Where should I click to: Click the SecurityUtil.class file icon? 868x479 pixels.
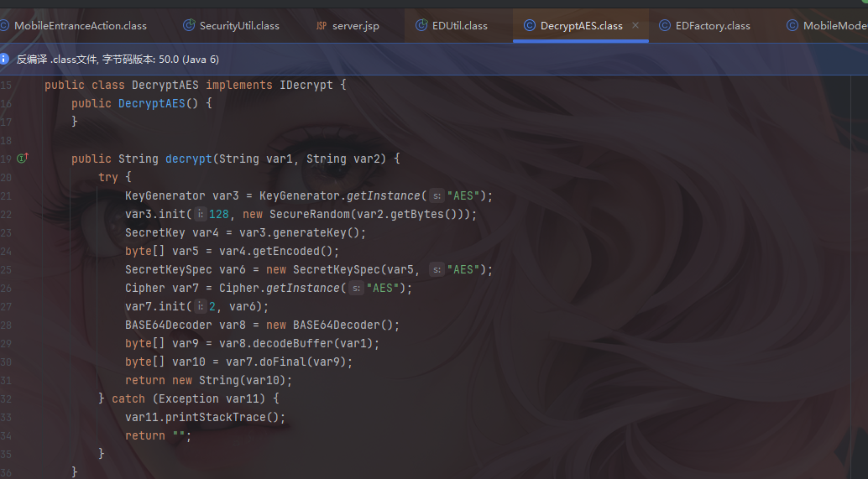189,25
